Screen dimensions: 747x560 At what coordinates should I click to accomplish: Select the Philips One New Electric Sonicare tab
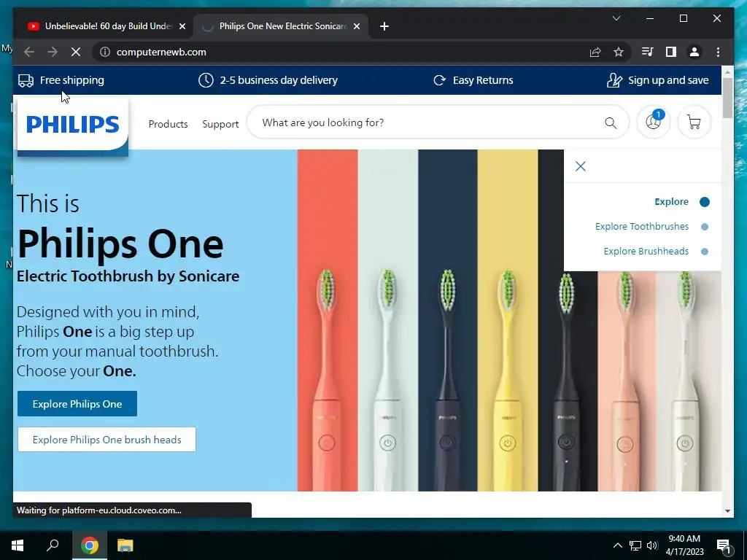pyautogui.click(x=281, y=26)
